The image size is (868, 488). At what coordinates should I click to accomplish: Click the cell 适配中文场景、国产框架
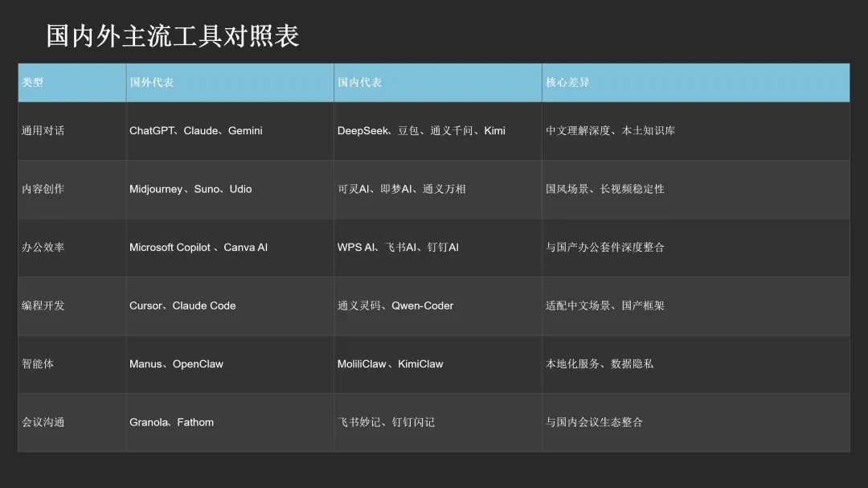pyautogui.click(x=696, y=306)
